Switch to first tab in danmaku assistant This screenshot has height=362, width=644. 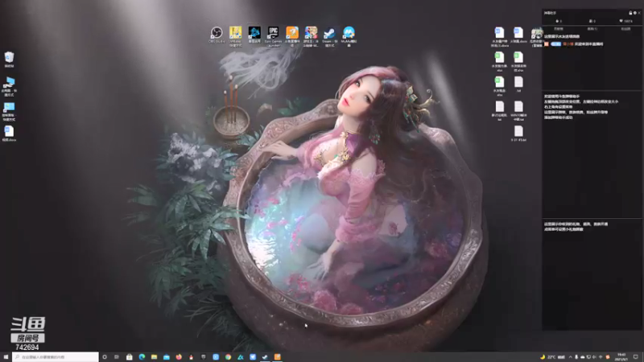point(559,29)
